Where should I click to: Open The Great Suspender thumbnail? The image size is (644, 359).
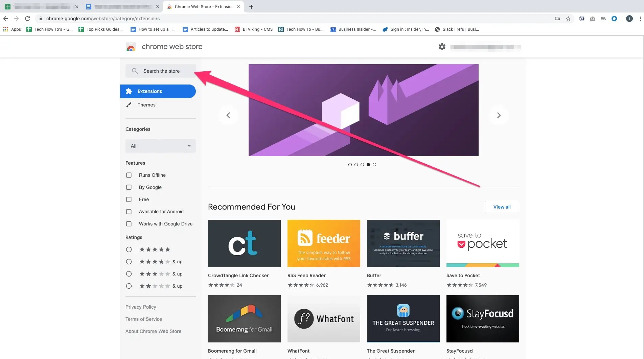point(403,319)
